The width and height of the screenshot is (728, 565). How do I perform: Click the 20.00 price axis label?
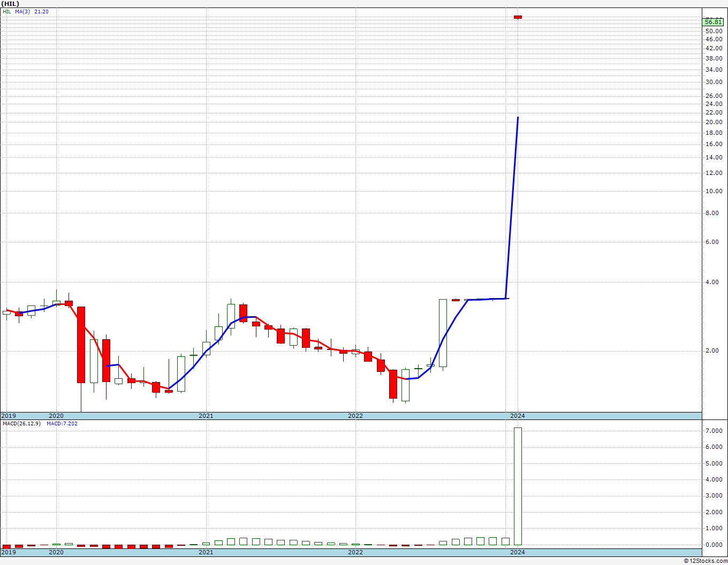pyautogui.click(x=714, y=123)
